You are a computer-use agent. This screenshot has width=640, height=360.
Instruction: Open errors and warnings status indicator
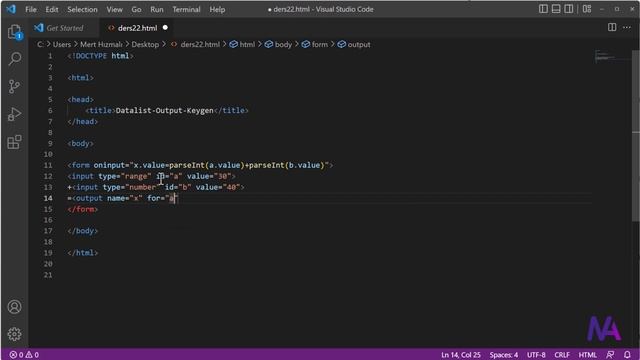[24, 354]
